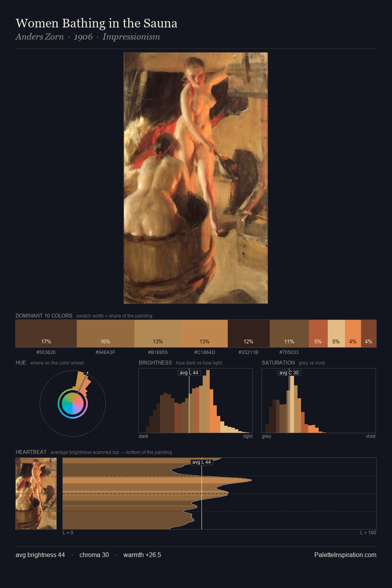Viewport: 392px width, 588px height.
Task: Select the 17% dark brown swatch
Action: pyautogui.click(x=46, y=334)
